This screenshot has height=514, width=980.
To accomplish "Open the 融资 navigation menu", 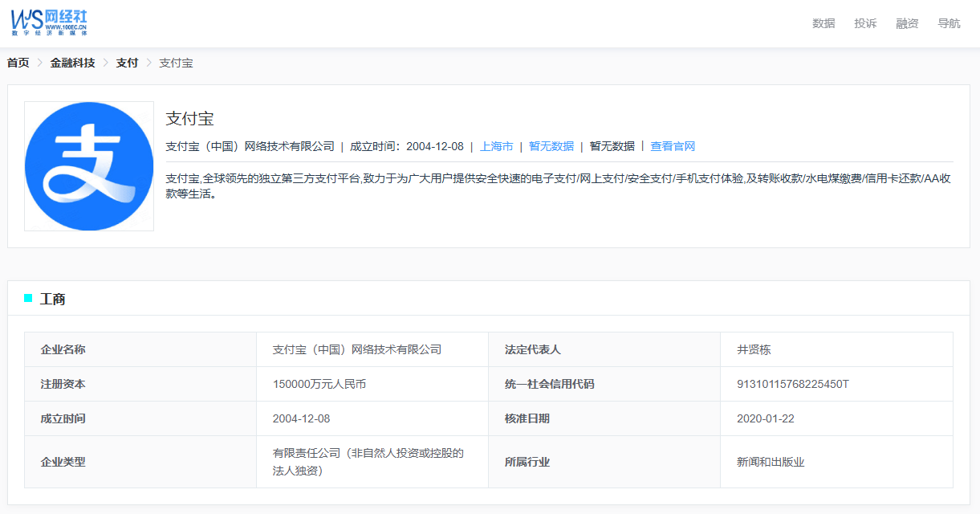I will [907, 23].
